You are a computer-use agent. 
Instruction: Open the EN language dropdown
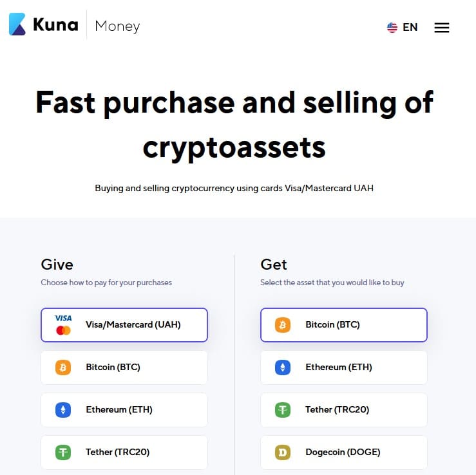pos(403,27)
